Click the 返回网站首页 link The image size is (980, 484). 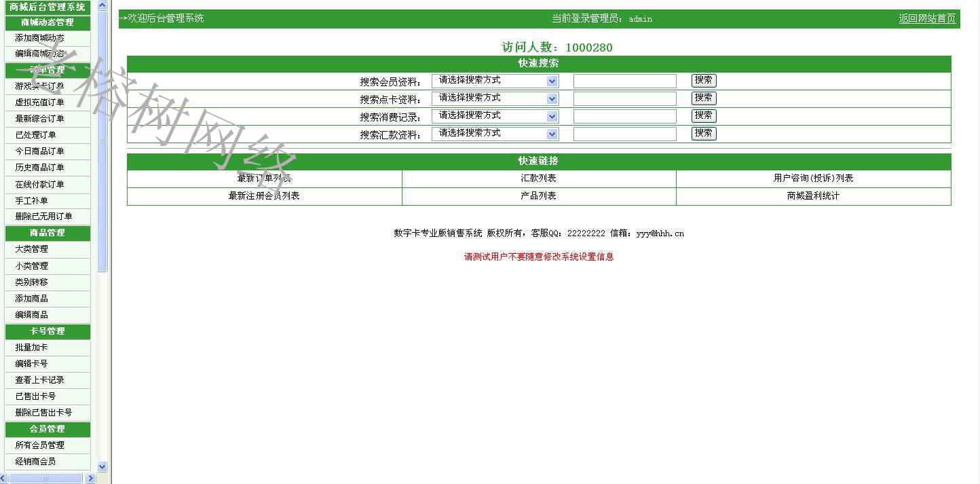927,19
